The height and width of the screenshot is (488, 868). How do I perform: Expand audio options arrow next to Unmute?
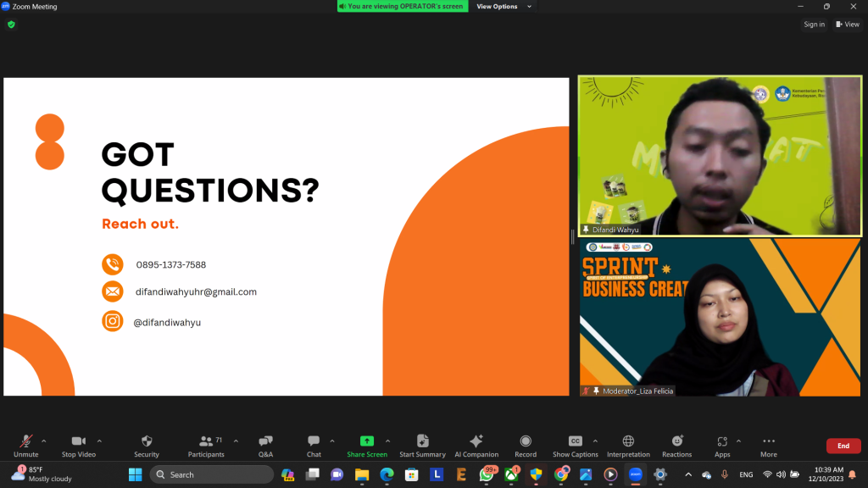click(x=44, y=441)
